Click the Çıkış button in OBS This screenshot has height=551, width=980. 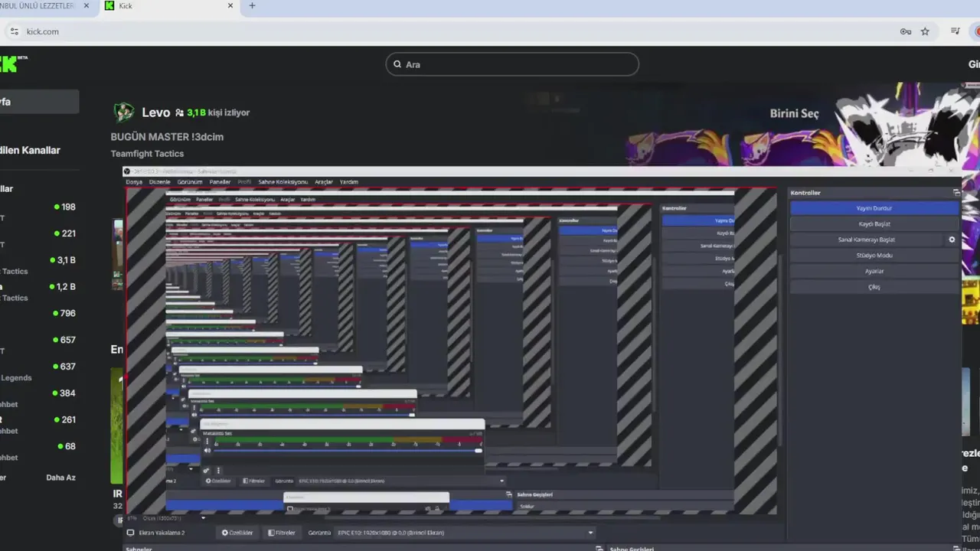(874, 287)
